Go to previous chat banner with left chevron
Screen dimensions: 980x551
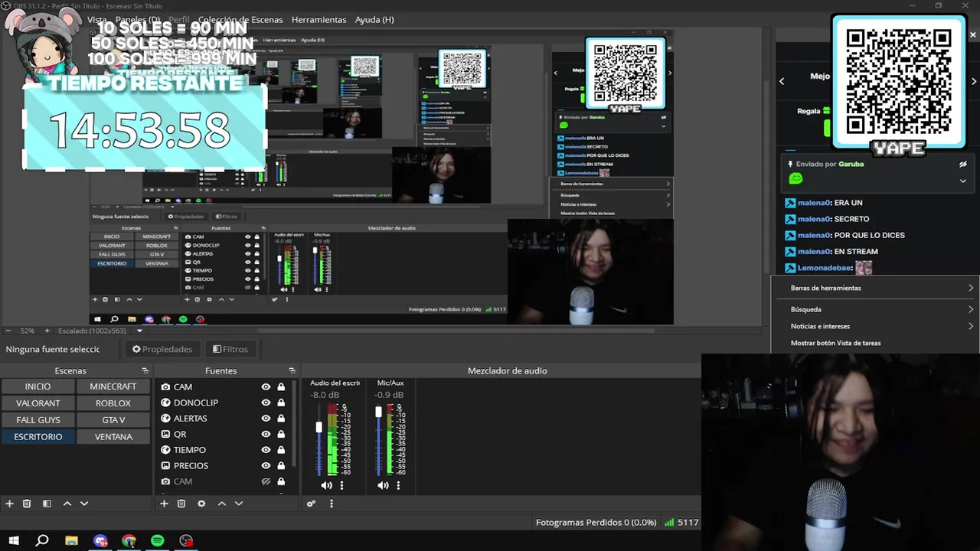point(782,80)
